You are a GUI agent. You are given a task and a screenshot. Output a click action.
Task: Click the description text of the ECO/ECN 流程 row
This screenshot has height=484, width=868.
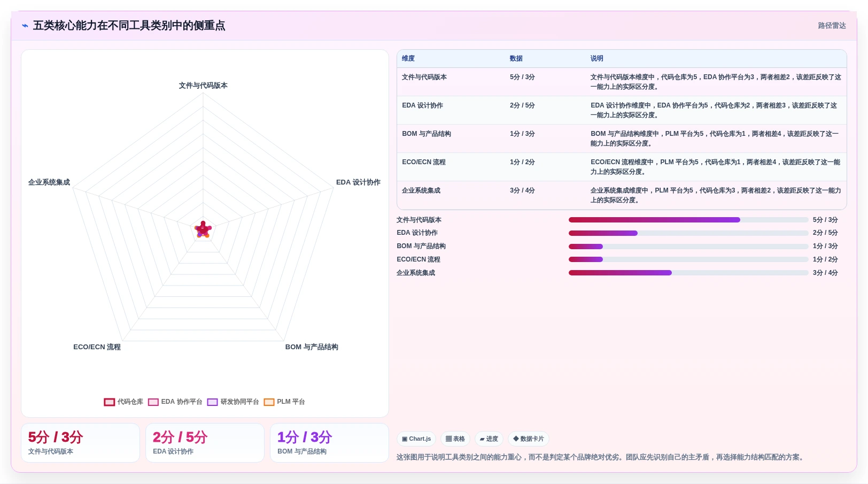[x=715, y=167]
